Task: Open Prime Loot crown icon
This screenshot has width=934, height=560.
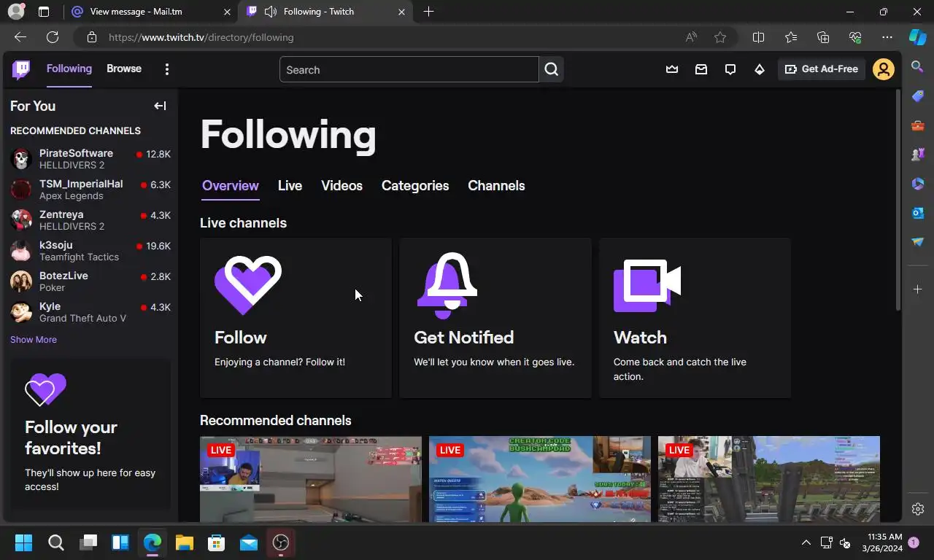Action: pos(672,69)
